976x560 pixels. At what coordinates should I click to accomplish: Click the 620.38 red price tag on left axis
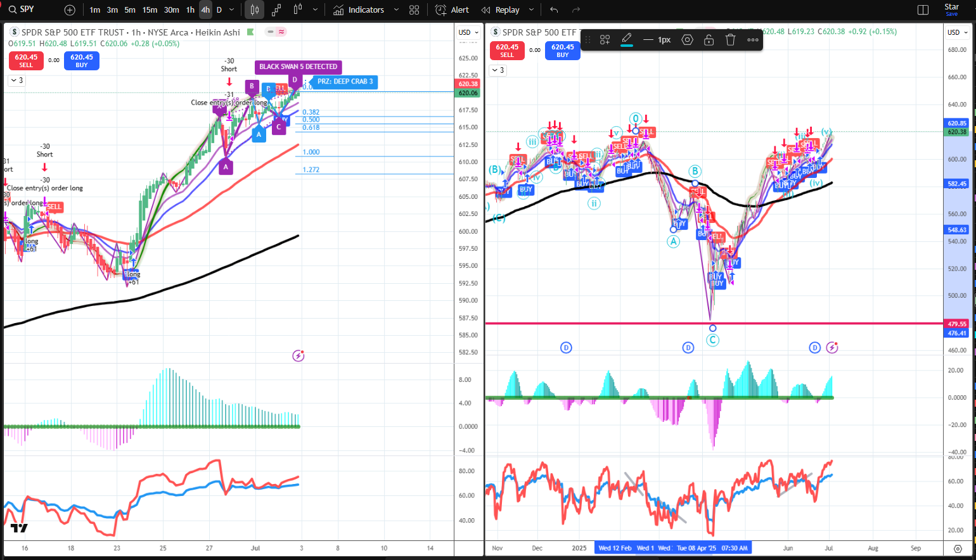[468, 84]
